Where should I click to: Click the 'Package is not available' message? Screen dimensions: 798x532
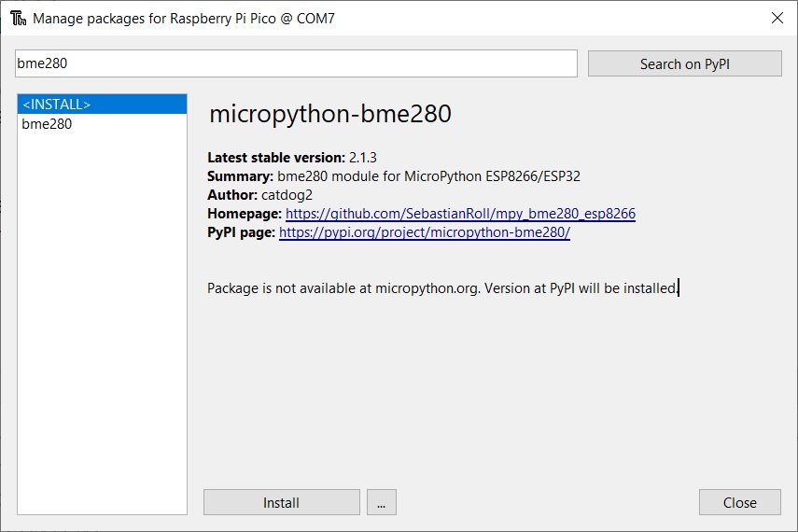[442, 288]
